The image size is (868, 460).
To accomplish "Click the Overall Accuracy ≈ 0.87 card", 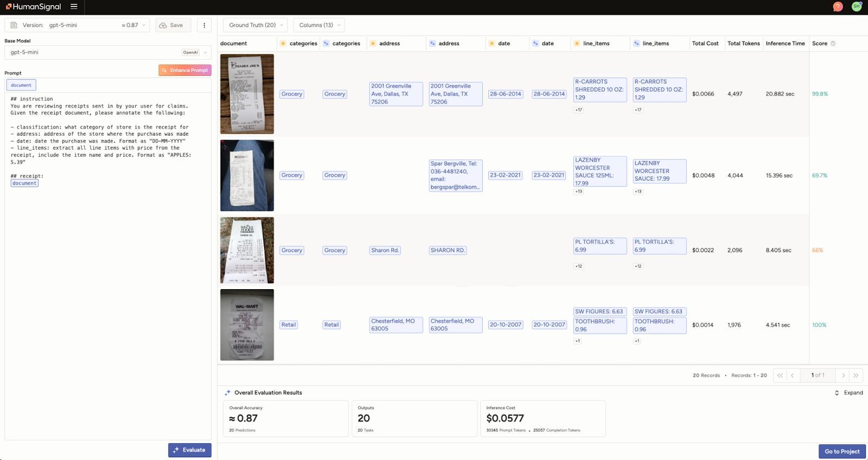I will pos(286,419).
